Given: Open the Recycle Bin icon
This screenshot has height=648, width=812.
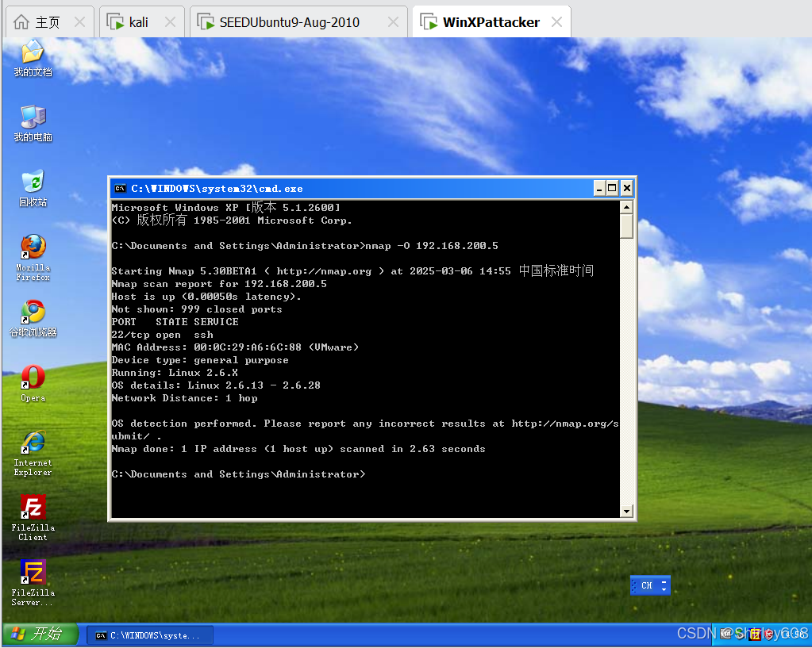Looking at the screenshot, I should (x=33, y=189).
